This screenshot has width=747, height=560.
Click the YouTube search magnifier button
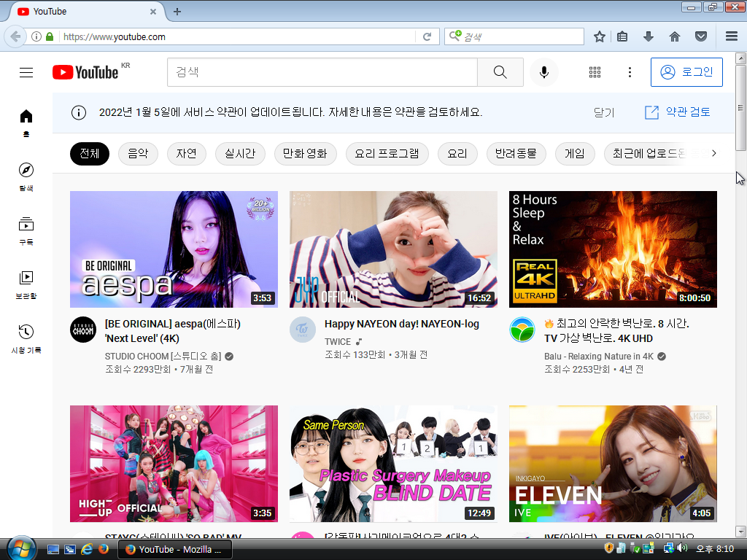[500, 72]
